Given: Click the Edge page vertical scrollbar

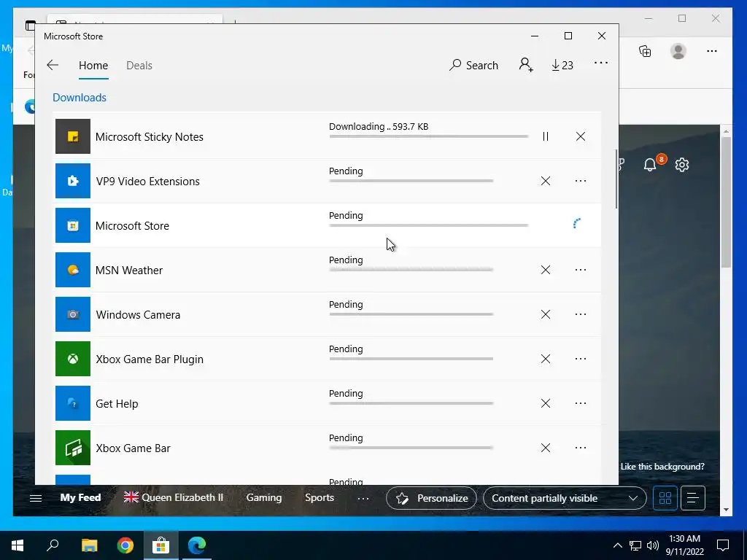Looking at the screenshot, I should 726,202.
